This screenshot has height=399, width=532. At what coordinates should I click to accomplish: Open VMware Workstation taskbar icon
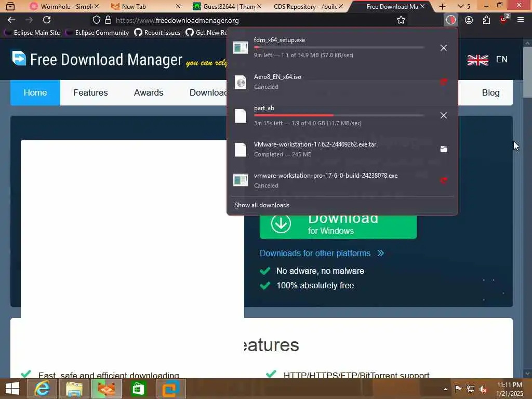tap(170, 389)
